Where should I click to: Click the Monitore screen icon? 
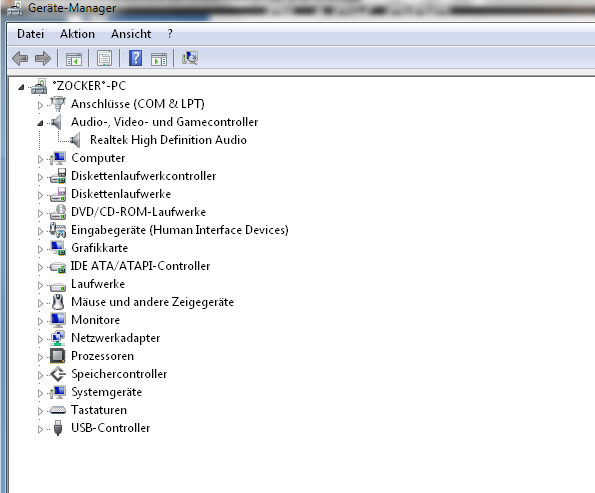point(58,320)
